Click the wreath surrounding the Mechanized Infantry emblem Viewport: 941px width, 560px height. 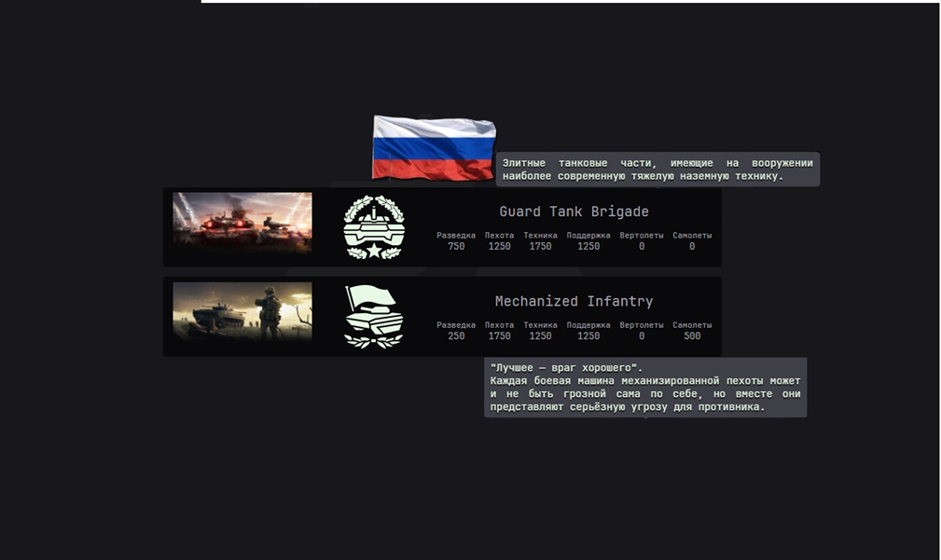pos(373,340)
